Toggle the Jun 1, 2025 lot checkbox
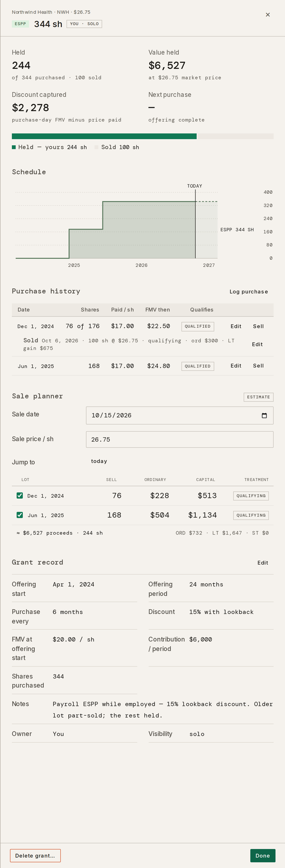The width and height of the screenshot is (285, 868). (20, 515)
